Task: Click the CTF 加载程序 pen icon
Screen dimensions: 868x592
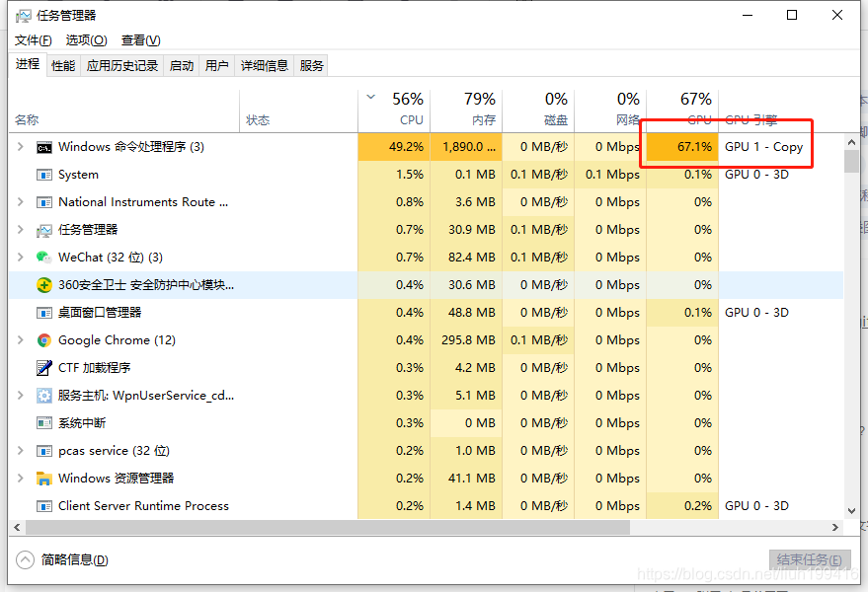Action: pos(44,368)
